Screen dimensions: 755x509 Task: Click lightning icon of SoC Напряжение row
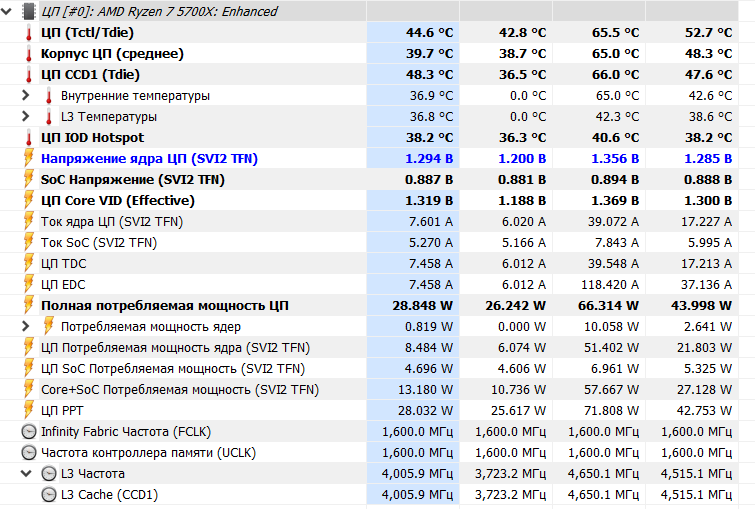click(x=28, y=179)
